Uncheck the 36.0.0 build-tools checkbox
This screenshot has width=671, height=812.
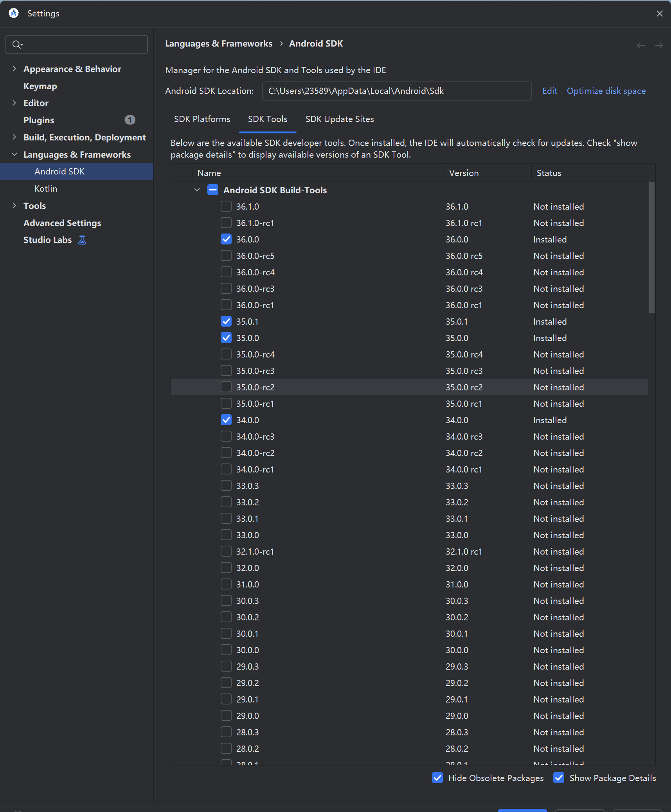tap(226, 239)
